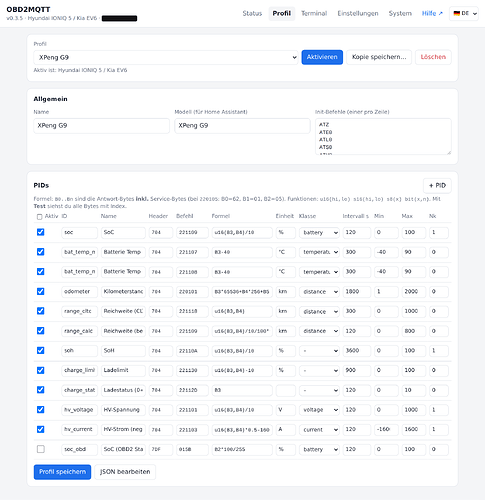Click the odometer row Befehl field 220101
485x500 pixels.
point(192,292)
